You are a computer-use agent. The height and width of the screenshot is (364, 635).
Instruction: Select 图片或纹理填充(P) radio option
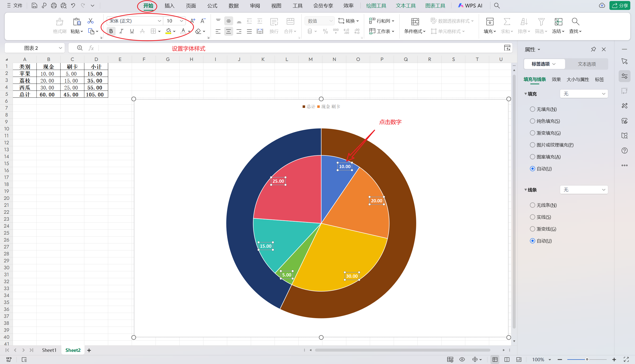click(x=533, y=145)
